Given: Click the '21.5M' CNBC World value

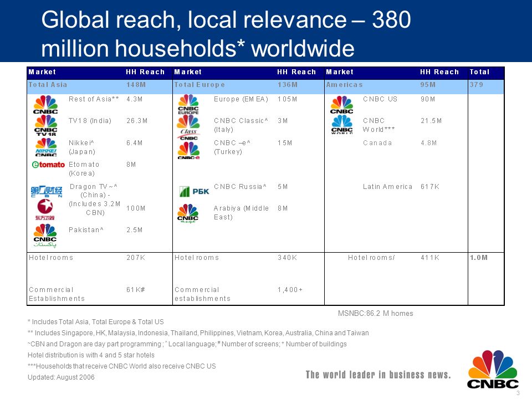Looking at the screenshot, I should [431, 121].
